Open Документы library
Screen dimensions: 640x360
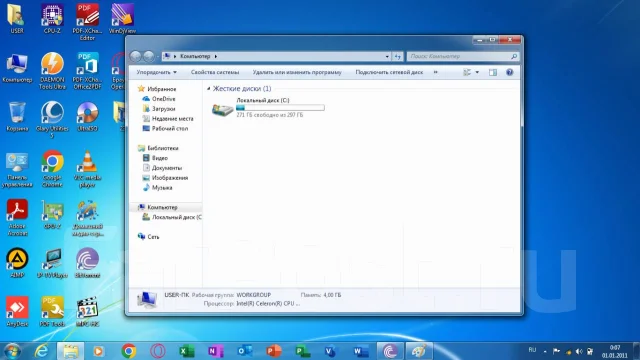tap(167, 168)
